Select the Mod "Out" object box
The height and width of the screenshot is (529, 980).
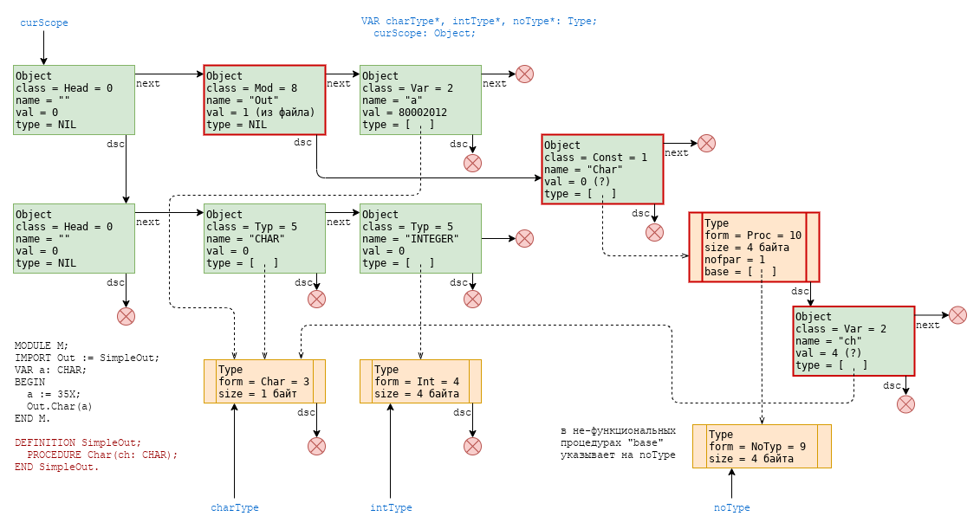pyautogui.click(x=264, y=100)
